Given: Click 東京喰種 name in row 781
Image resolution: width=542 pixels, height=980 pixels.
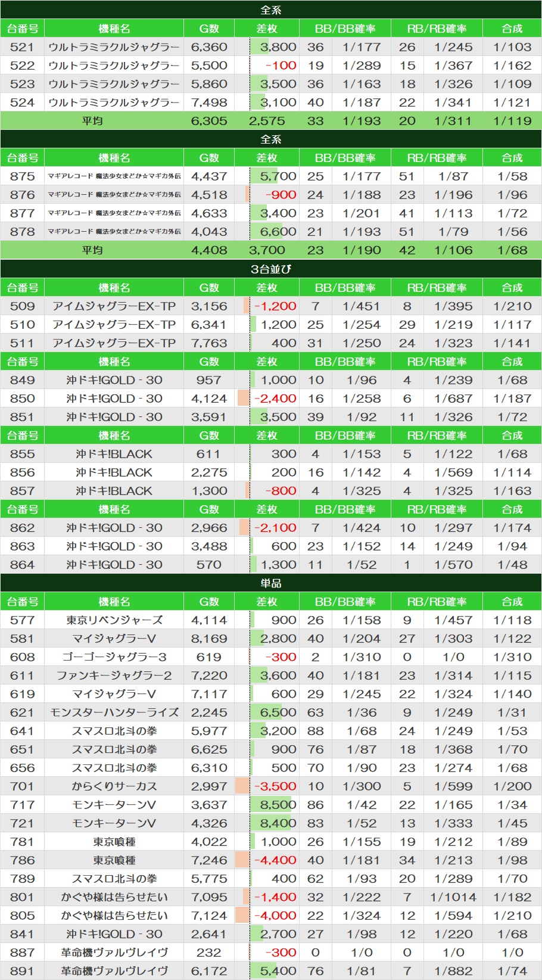Looking at the screenshot, I should 114,842.
